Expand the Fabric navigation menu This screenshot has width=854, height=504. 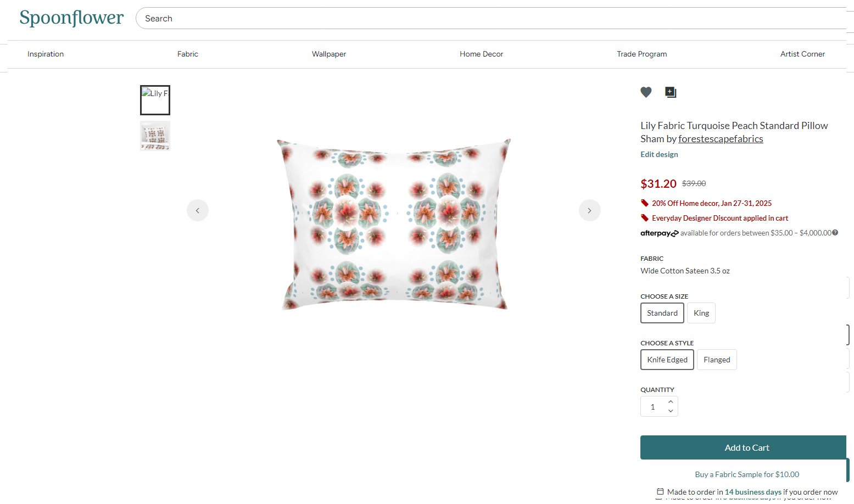click(187, 54)
